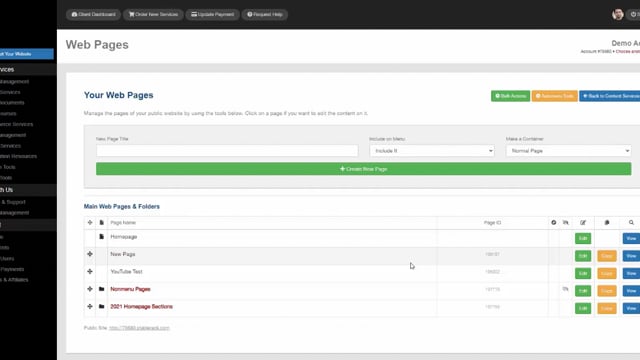The width and height of the screenshot is (640, 360).
Task: Click Edit for the YouTube Test row
Action: click(583, 273)
